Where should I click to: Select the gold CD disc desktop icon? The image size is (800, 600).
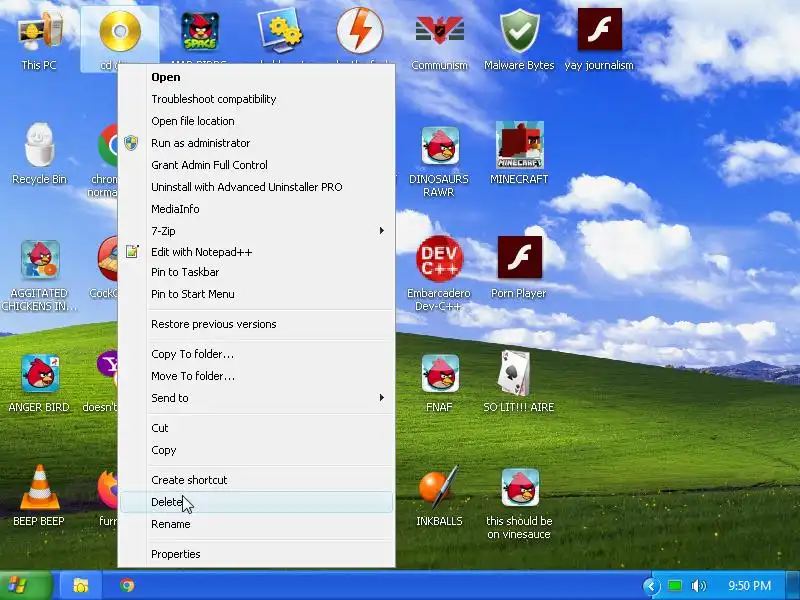click(x=120, y=32)
